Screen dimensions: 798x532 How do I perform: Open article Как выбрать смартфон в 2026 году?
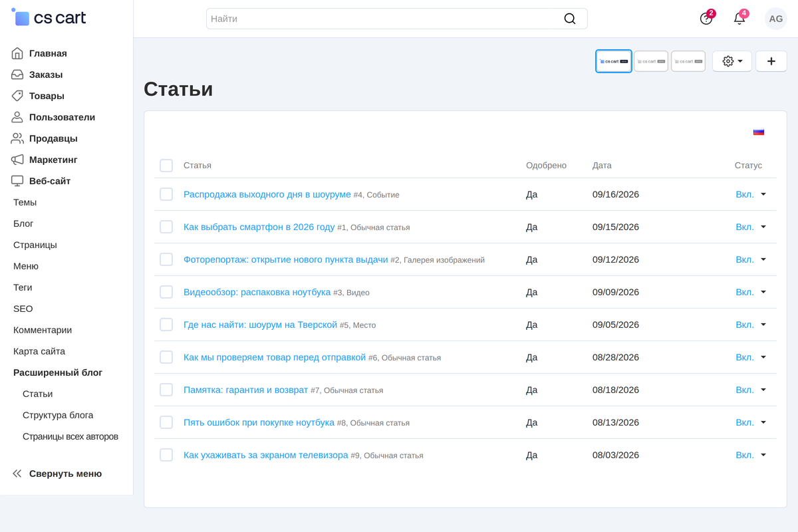point(259,227)
